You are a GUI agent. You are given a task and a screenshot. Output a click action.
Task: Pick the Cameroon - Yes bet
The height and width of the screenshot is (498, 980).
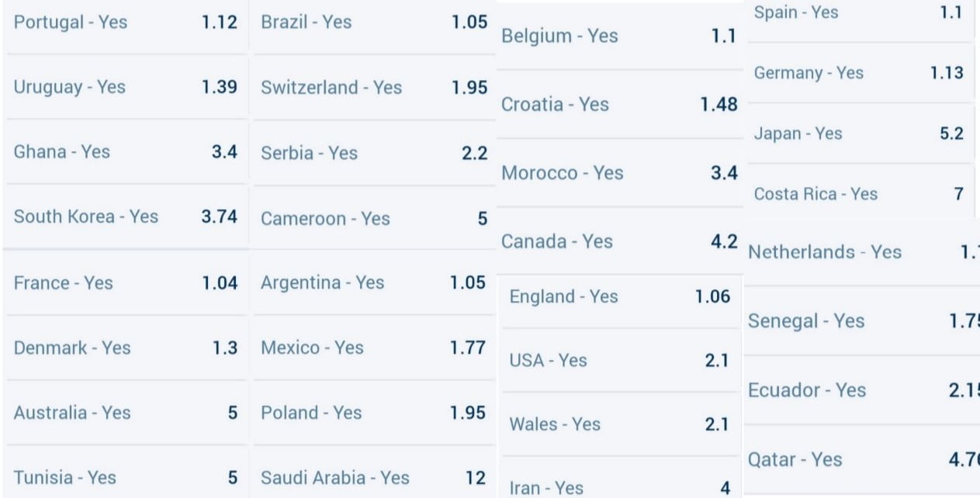click(374, 219)
